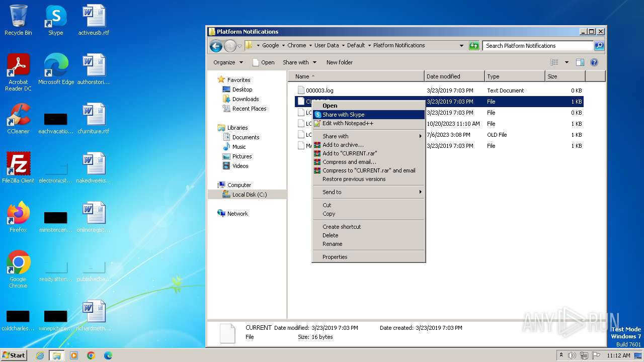This screenshot has width=644, height=362.
Task: Select the User Data breadcrumb segment
Action: pos(327,45)
